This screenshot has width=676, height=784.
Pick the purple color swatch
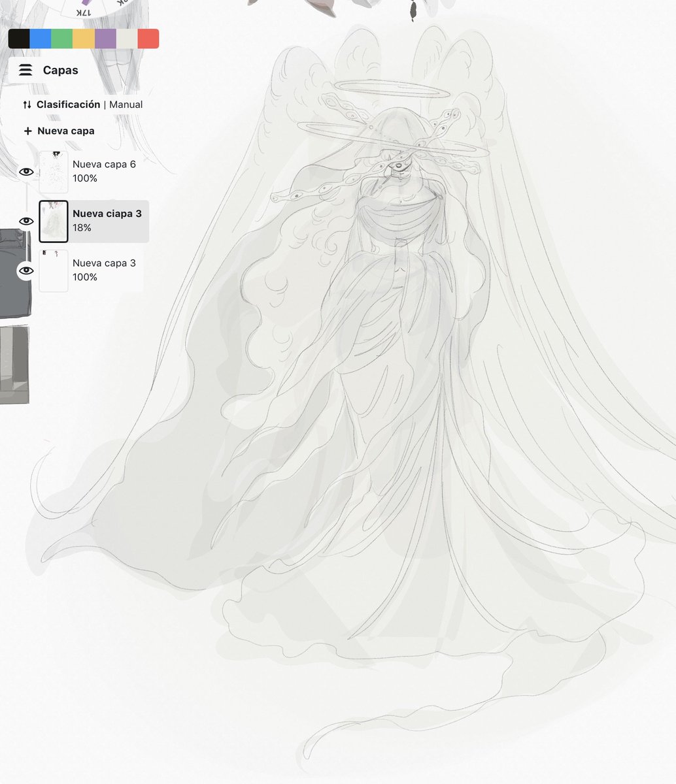[105, 39]
